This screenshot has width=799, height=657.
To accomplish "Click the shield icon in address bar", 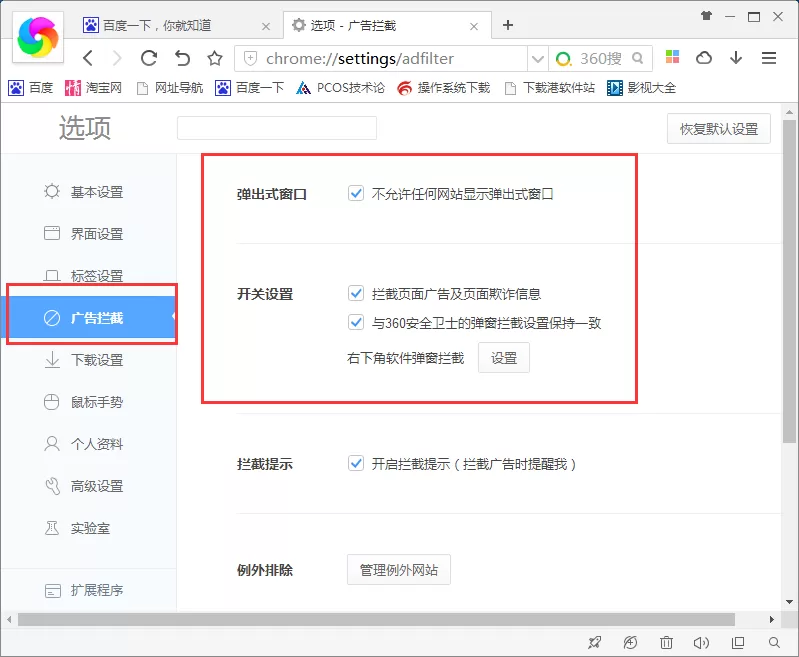I will click(250, 59).
